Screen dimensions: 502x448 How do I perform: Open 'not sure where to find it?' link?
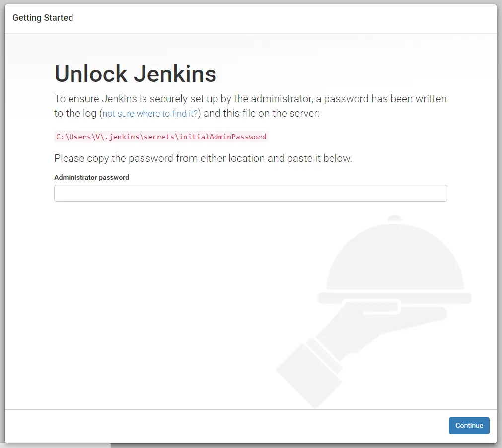(x=150, y=113)
